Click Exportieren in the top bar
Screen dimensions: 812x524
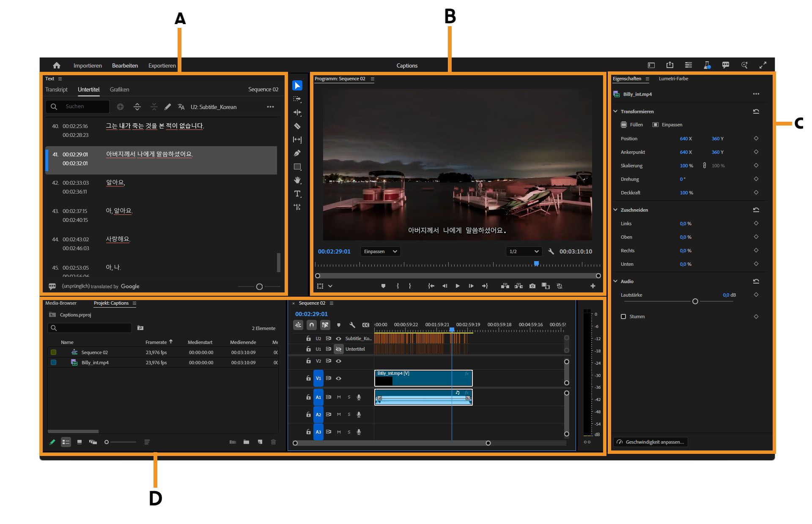pos(162,65)
